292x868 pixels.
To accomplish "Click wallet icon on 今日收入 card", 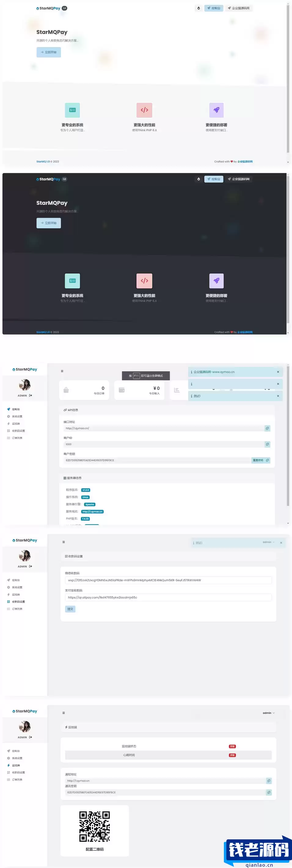I will pos(122,390).
